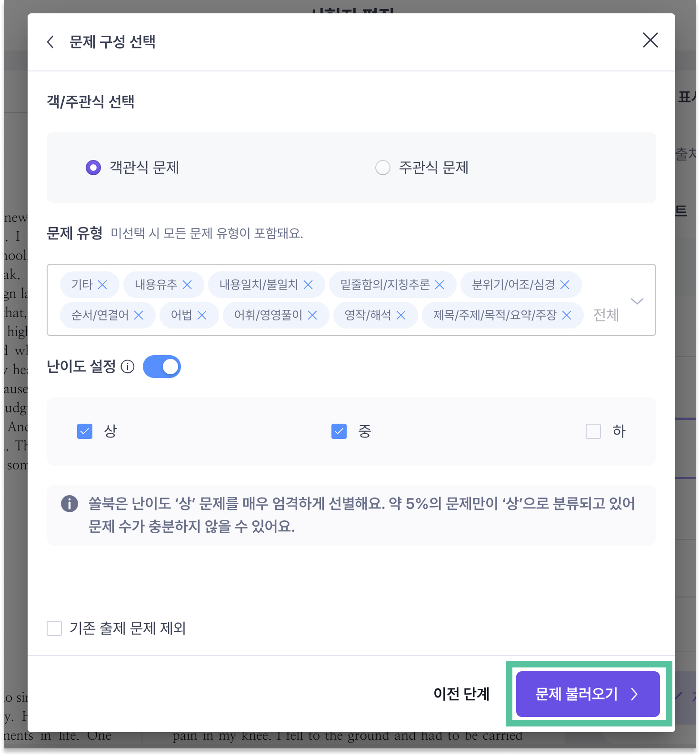The width and height of the screenshot is (700, 756).
Task: Select the 주관식 문제 radio button
Action: 383,168
